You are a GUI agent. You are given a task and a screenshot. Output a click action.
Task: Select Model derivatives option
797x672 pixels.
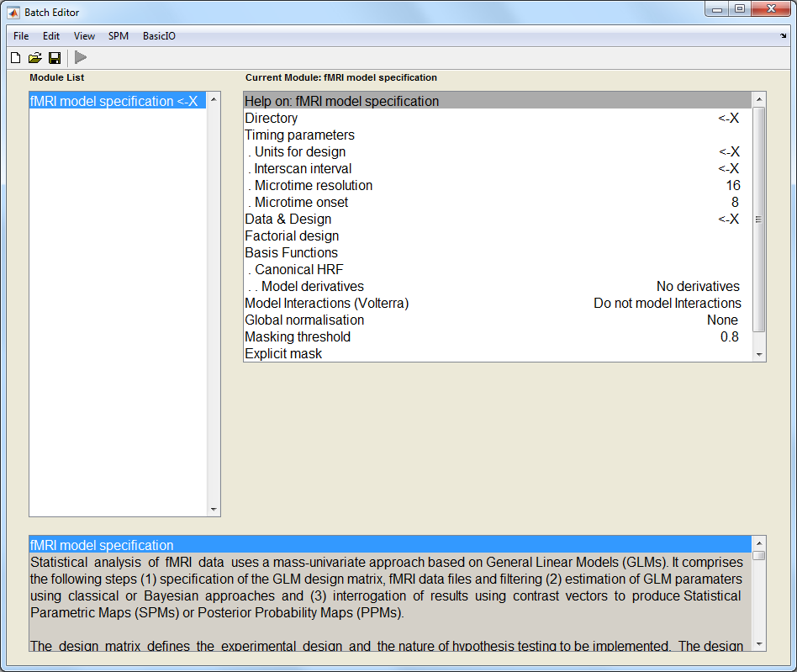click(311, 287)
